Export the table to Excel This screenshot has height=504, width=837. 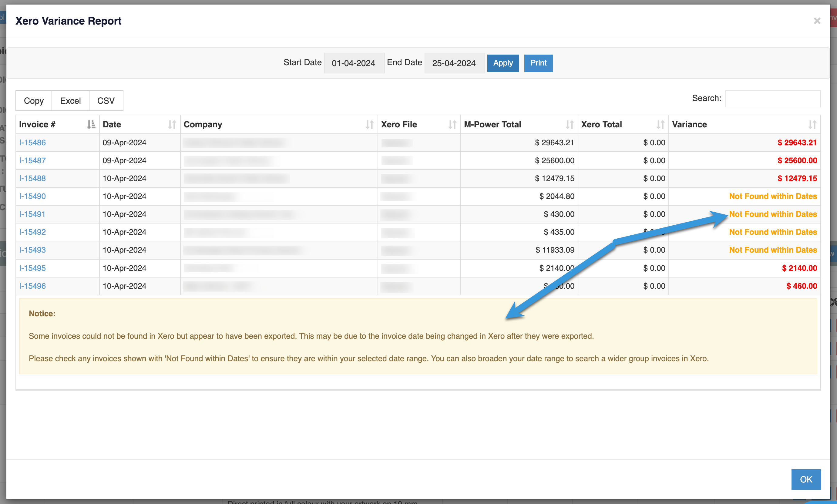pos(70,101)
